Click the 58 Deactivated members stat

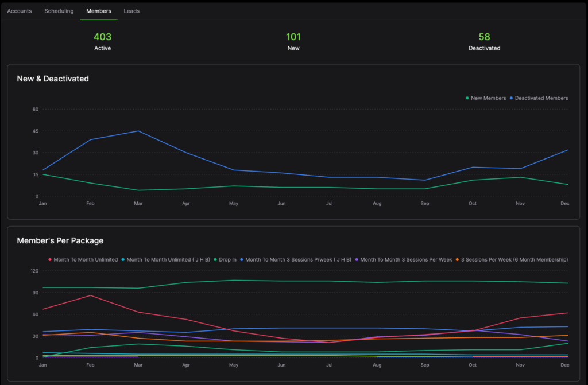(x=484, y=41)
